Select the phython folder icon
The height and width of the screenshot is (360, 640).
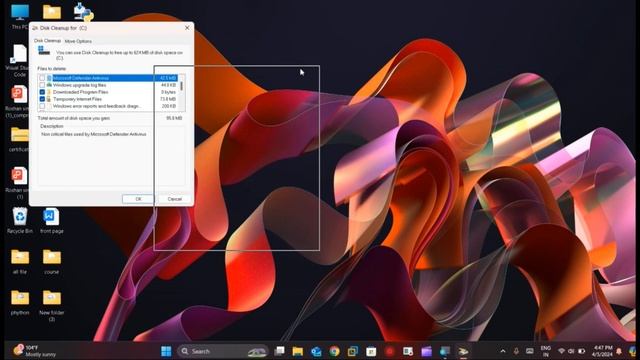[x=20, y=302]
